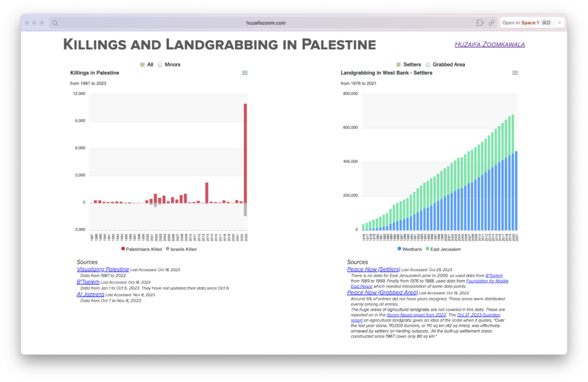Open the Killings chart hamburger menu
588x382 pixels.
click(245, 73)
